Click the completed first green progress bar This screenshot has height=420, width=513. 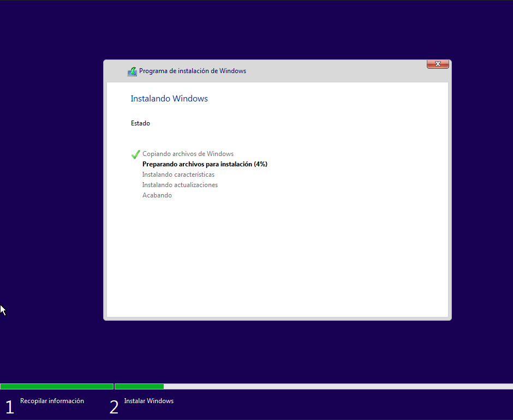[x=57, y=386]
